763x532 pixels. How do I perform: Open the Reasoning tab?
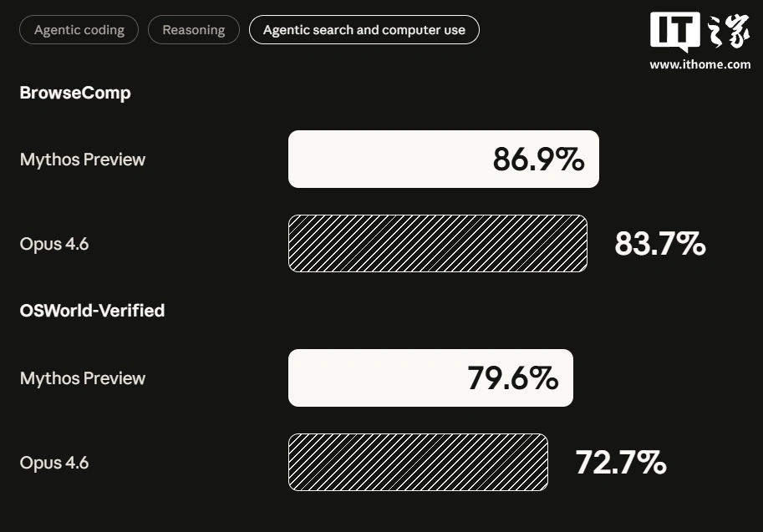[x=193, y=30]
